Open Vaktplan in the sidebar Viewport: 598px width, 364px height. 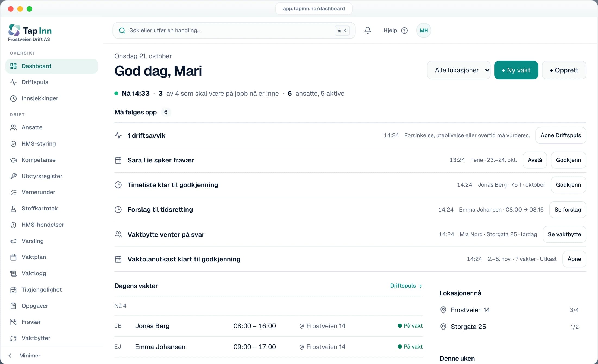coord(52,257)
